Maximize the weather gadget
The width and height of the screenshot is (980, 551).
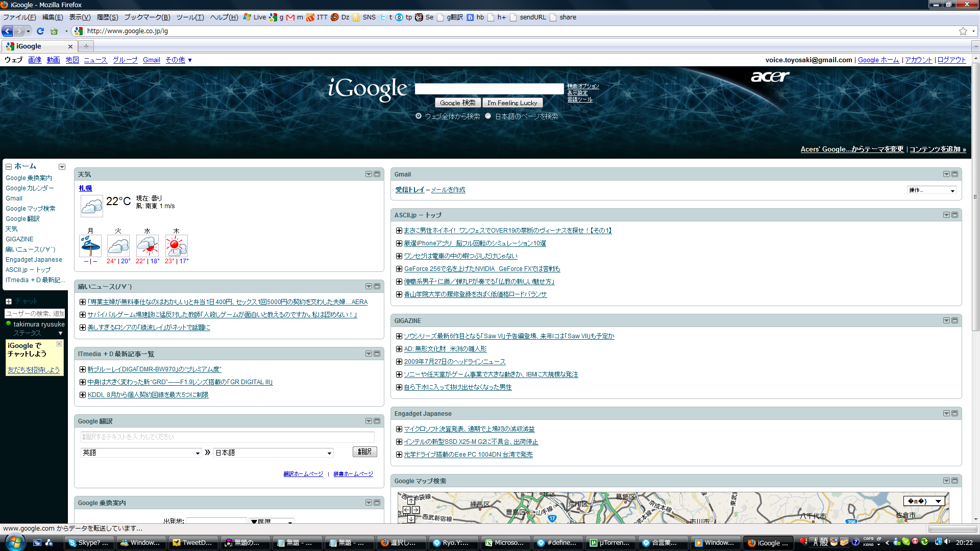click(x=377, y=174)
